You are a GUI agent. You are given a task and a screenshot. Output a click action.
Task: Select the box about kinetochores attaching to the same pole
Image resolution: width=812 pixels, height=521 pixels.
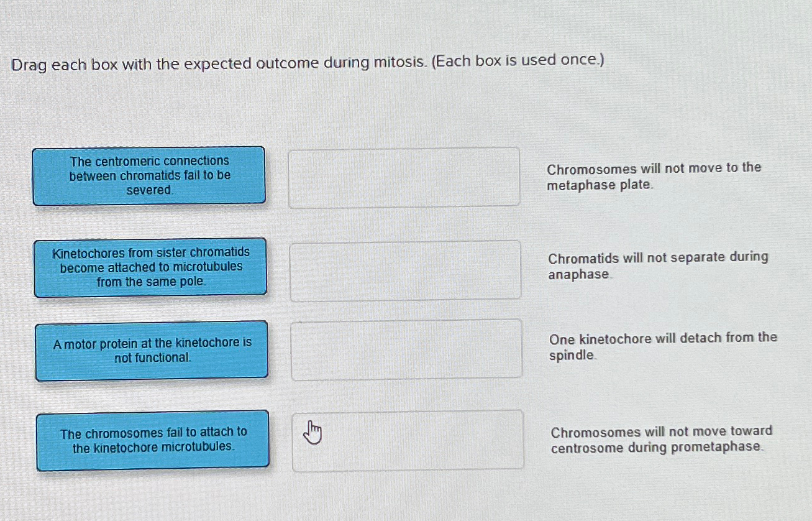coord(151,267)
